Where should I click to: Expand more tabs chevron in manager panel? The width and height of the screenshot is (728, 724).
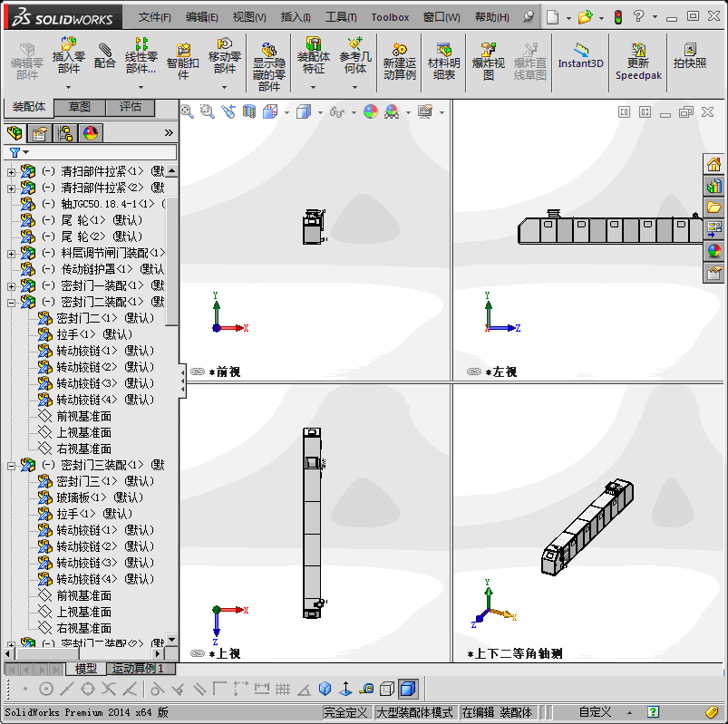tap(169, 132)
